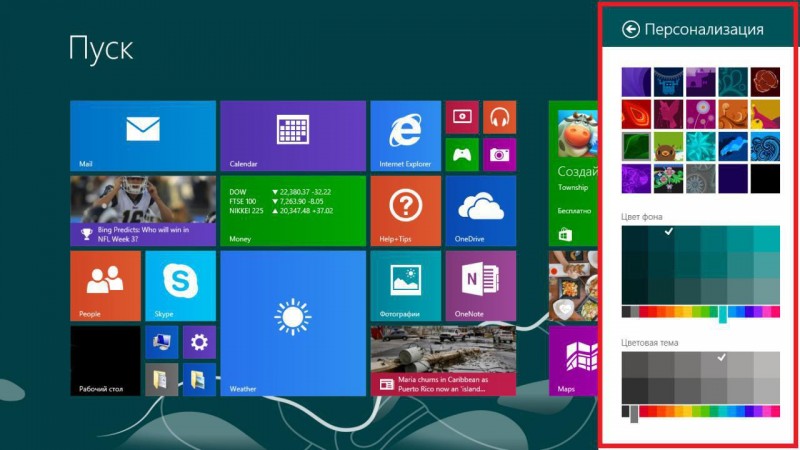Open the Maps tile

click(x=573, y=361)
